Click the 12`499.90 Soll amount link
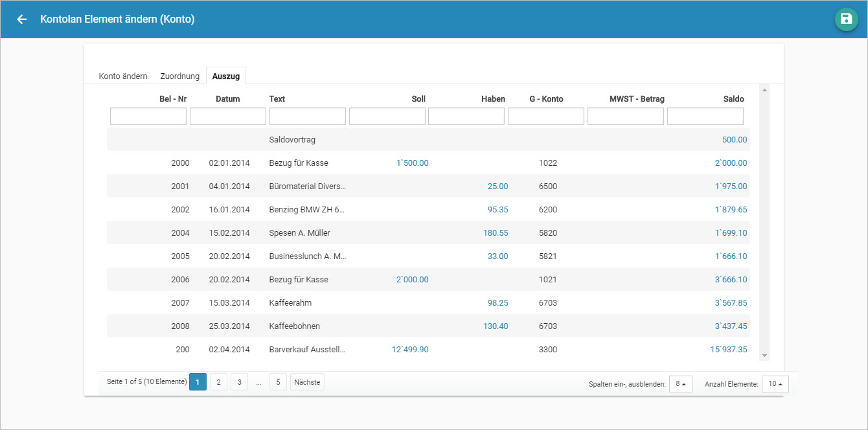 click(410, 350)
